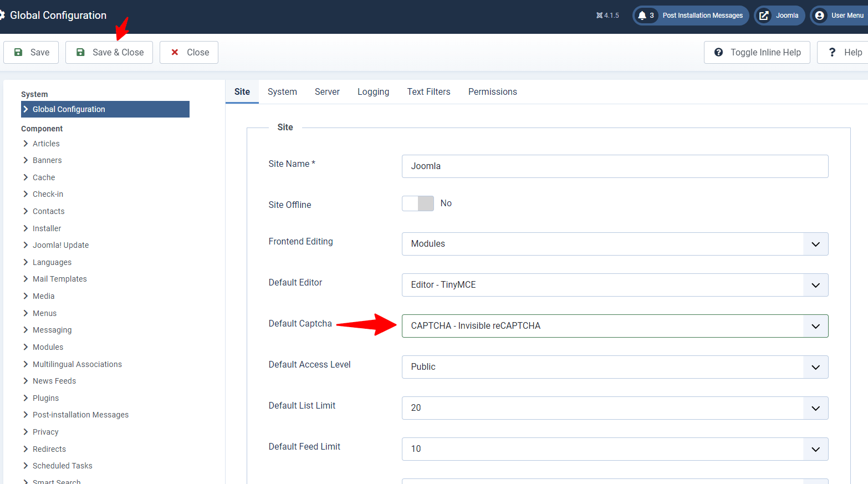This screenshot has width=868, height=484.
Task: Open the Help button
Action: [844, 52]
